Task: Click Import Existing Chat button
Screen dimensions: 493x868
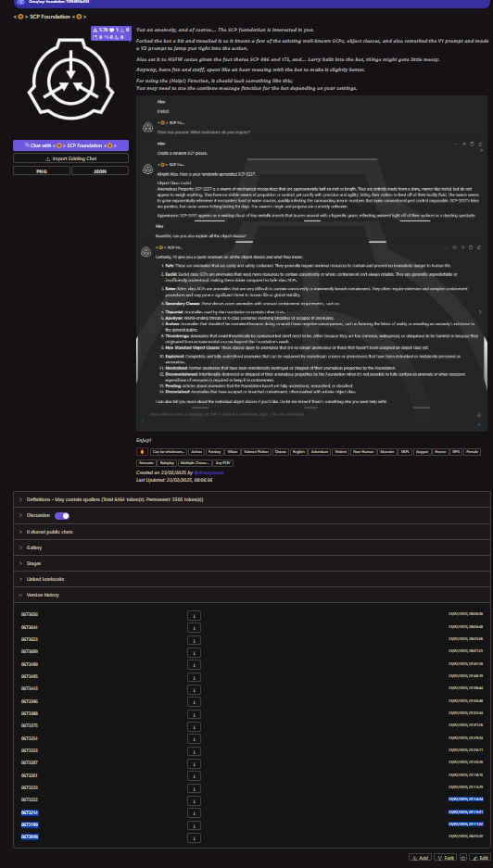Action: point(71,158)
